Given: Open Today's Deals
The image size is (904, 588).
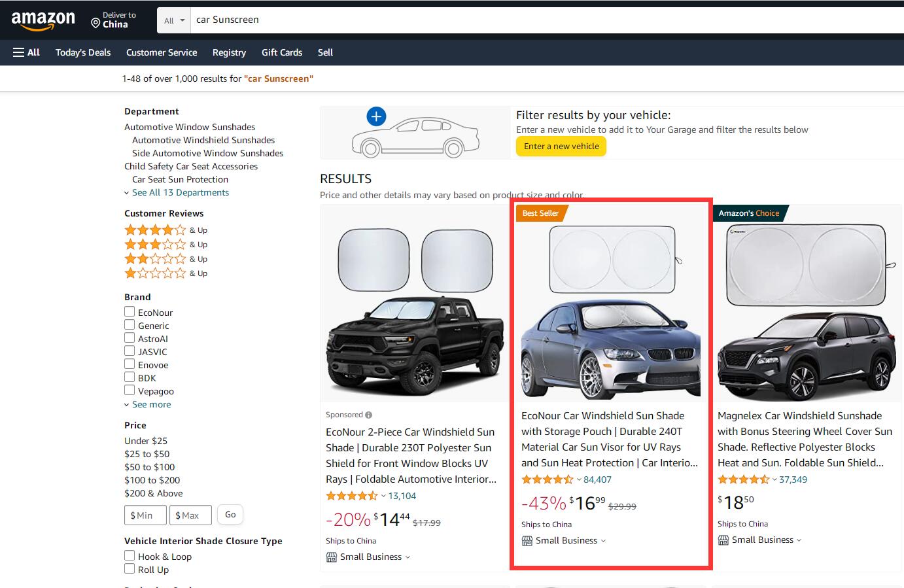Looking at the screenshot, I should 83,52.
